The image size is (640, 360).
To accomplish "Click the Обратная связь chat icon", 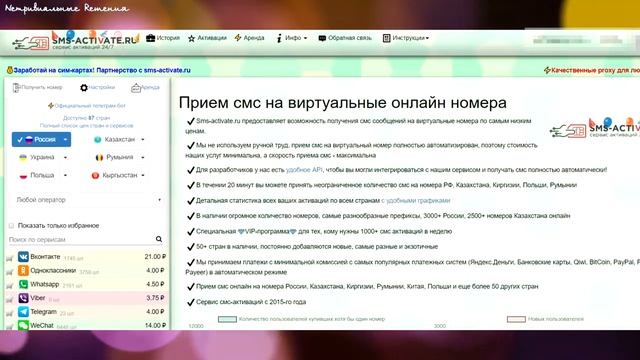I will pyautogui.click(x=322, y=38).
